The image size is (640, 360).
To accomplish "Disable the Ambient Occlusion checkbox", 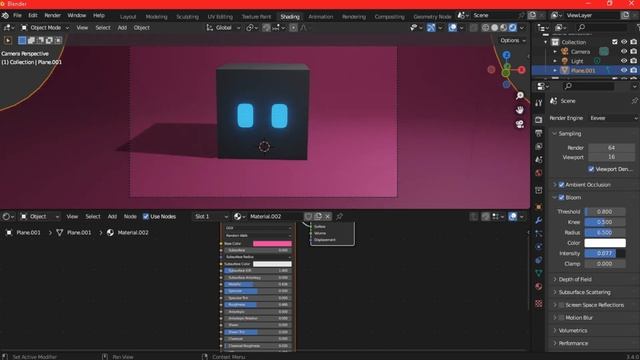I will [561, 184].
